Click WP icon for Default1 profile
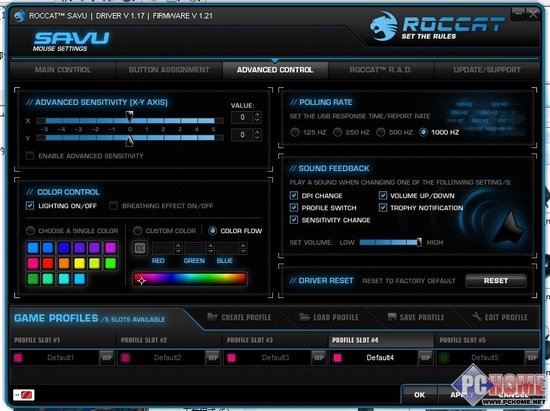Screen dimensions: 550x411 [106, 358]
